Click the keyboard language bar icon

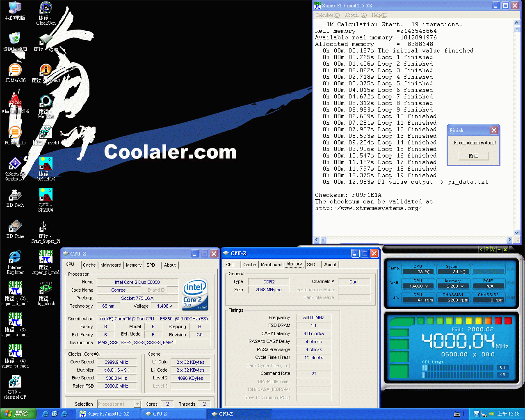(457, 414)
